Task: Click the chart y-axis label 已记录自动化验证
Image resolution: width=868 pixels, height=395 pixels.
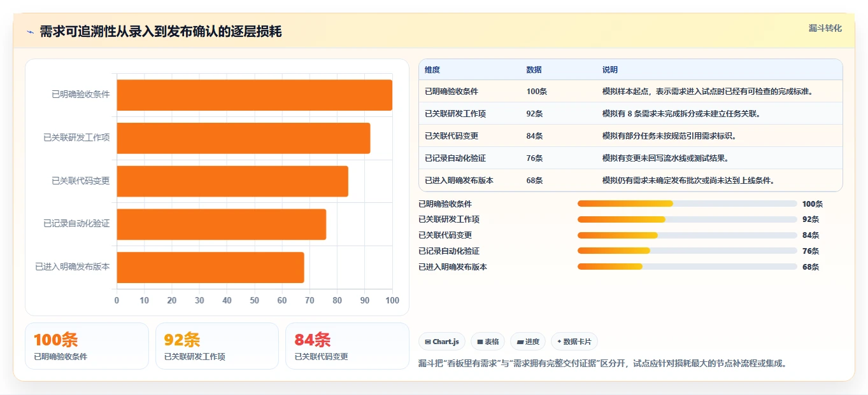Action: click(x=76, y=224)
